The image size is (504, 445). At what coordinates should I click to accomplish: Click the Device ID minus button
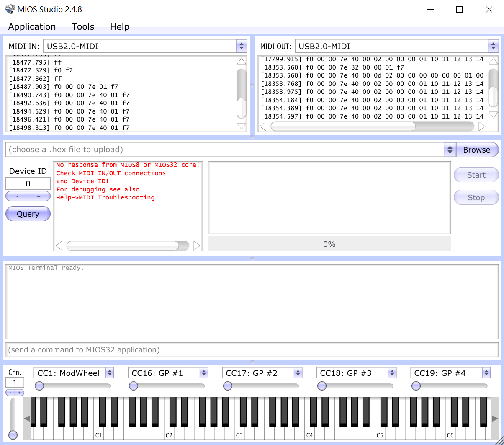coord(17,197)
